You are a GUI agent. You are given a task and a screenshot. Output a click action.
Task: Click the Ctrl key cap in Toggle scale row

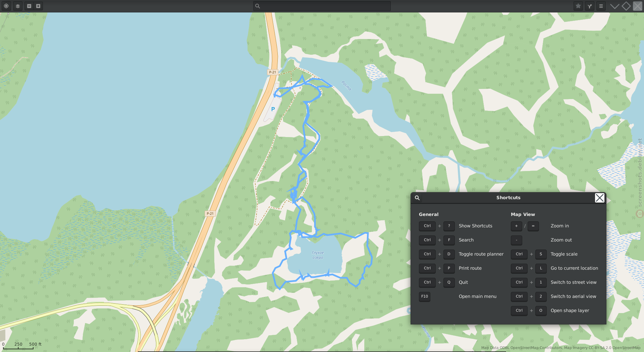pos(519,254)
